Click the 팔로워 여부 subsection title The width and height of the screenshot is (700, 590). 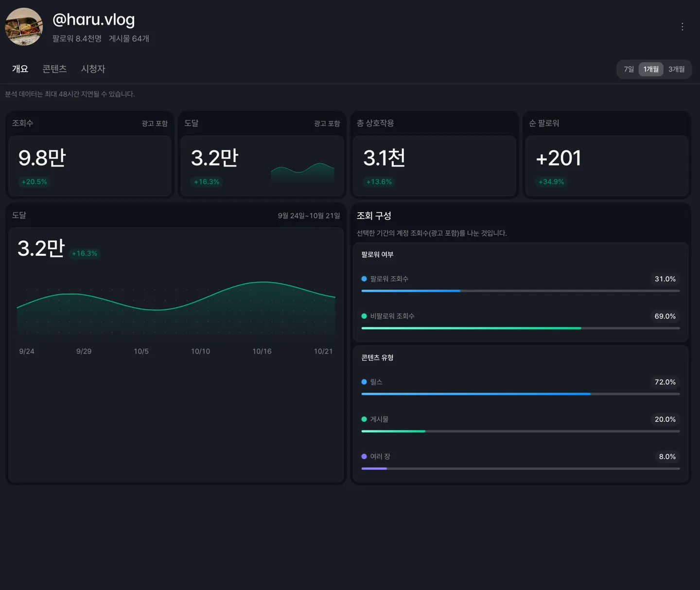[377, 254]
